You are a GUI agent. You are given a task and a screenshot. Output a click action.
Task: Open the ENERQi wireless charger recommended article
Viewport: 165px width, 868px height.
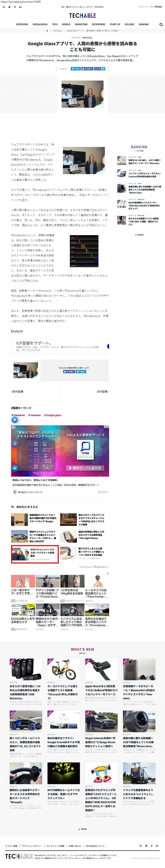tap(92, 520)
